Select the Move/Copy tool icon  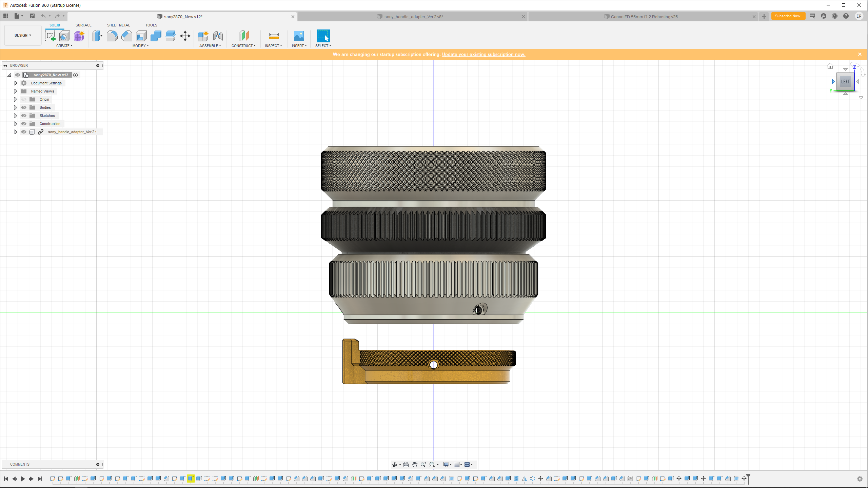click(185, 36)
